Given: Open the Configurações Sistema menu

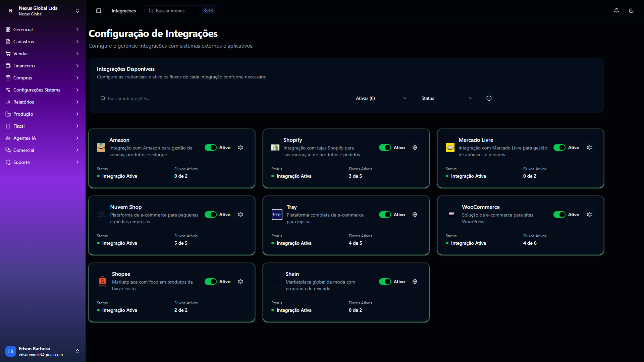Looking at the screenshot, I should pyautogui.click(x=43, y=90).
